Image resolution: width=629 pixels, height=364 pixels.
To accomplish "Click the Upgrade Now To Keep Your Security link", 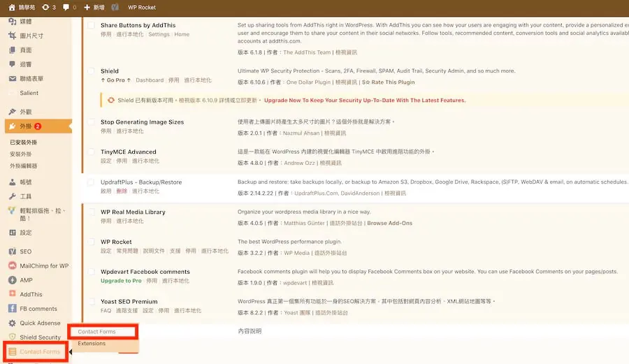I will tap(365, 100).
